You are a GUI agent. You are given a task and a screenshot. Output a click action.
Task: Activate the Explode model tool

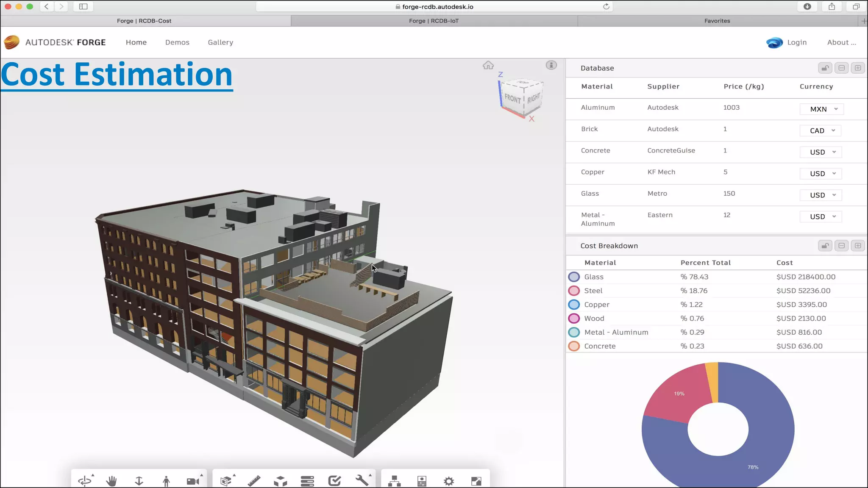(281, 481)
